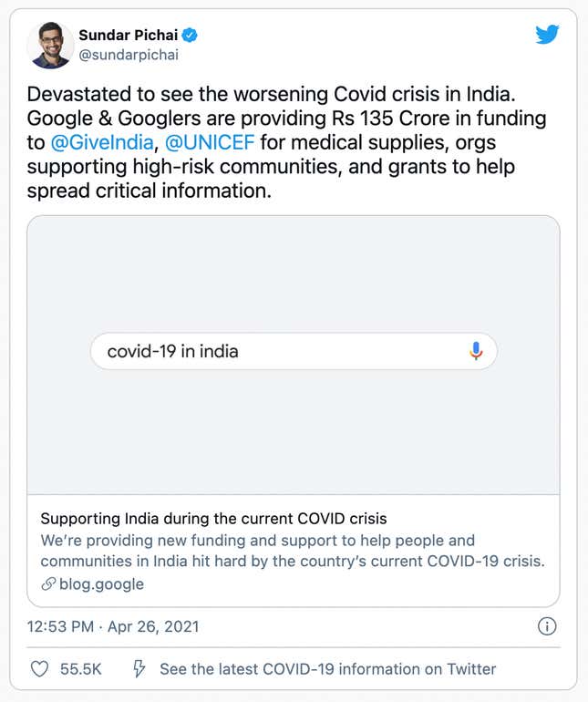The height and width of the screenshot is (702, 588).
Task: Click the link chain icon beside blog.google
Action: pyautogui.click(x=48, y=583)
